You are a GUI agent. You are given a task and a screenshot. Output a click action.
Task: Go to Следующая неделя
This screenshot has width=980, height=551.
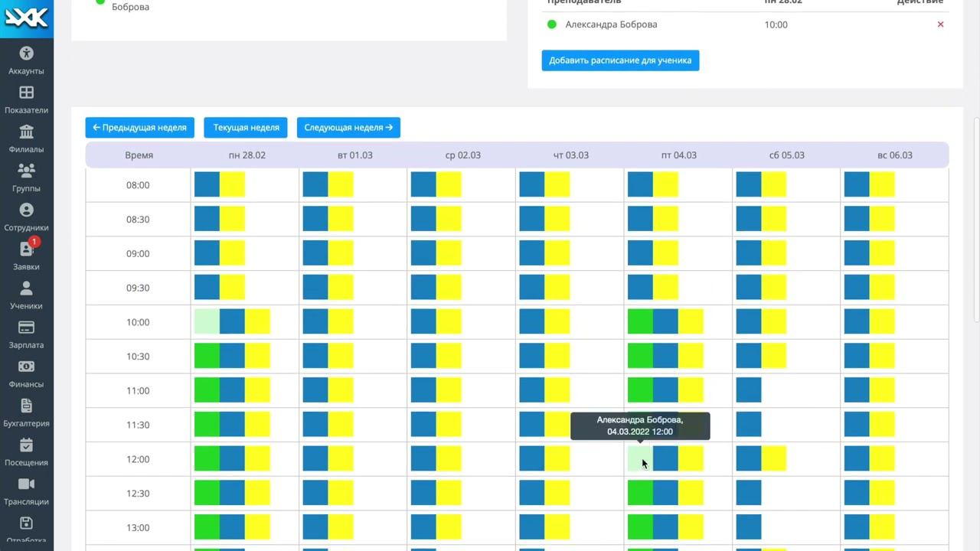348,128
